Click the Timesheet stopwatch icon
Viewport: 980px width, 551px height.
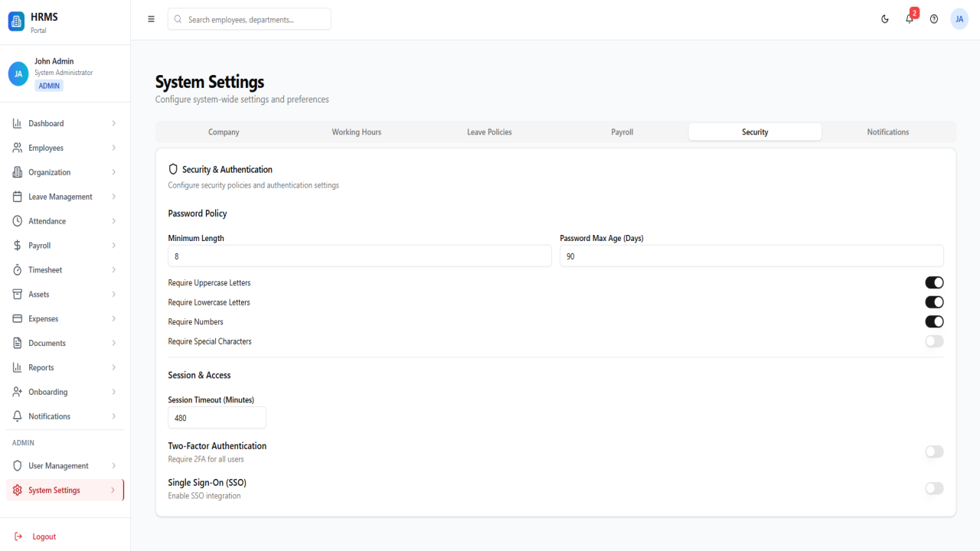pyautogui.click(x=18, y=270)
